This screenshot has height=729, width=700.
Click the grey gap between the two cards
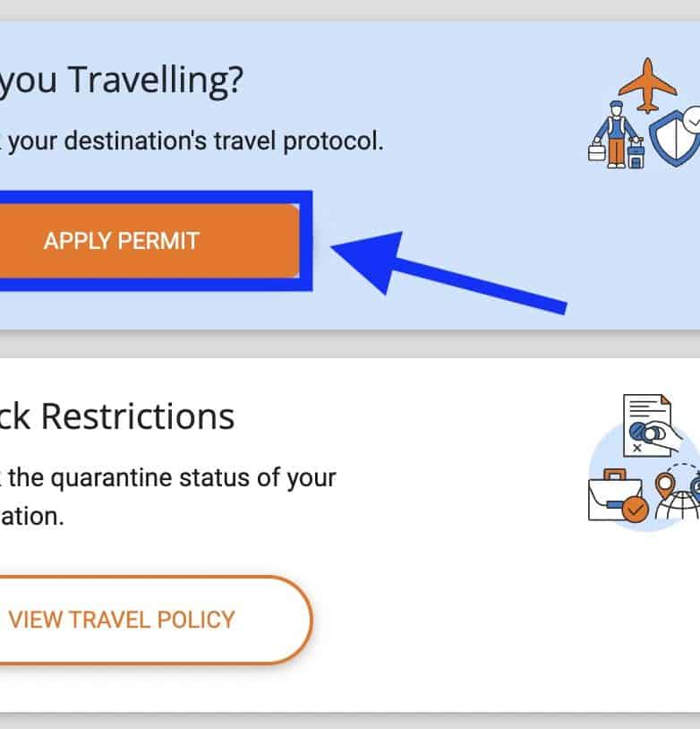click(350, 343)
